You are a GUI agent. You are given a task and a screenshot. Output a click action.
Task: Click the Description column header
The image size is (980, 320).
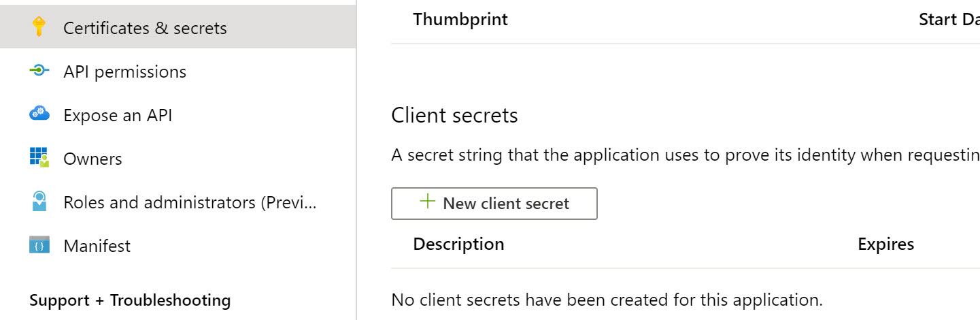(458, 244)
